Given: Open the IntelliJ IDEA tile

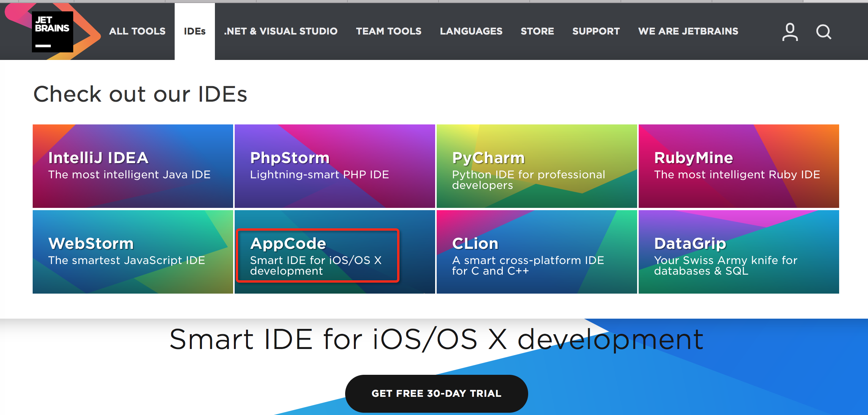Looking at the screenshot, I should 133,166.
